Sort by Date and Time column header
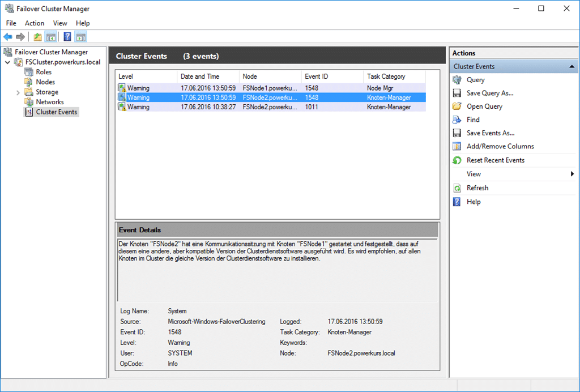Image resolution: width=580 pixels, height=392 pixels. pyautogui.click(x=208, y=76)
